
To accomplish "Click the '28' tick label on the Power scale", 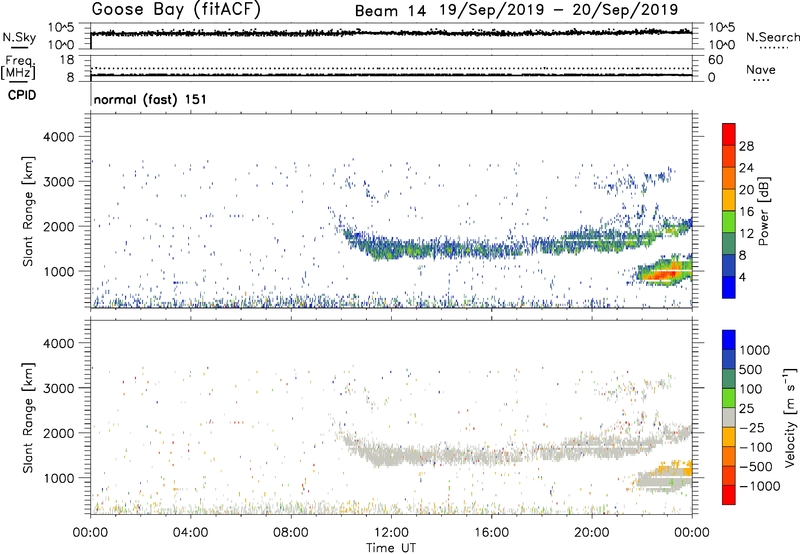I will click(746, 146).
